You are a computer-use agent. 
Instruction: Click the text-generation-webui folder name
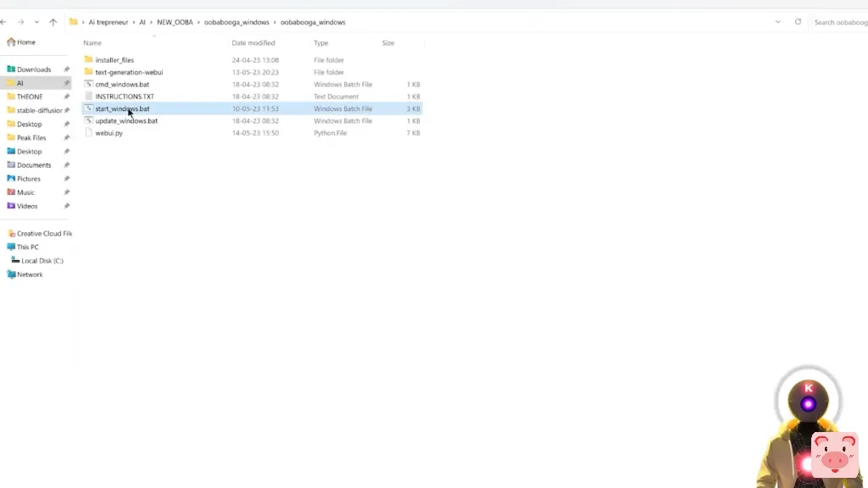[x=129, y=72]
